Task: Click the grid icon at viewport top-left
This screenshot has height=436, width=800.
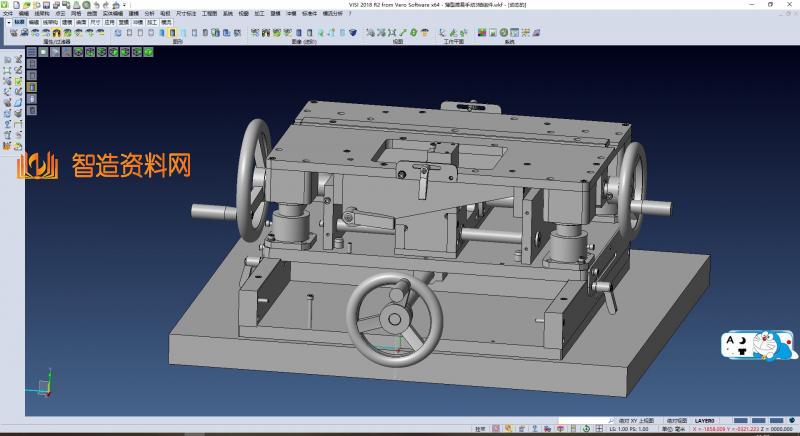Action: pyautogui.click(x=33, y=51)
